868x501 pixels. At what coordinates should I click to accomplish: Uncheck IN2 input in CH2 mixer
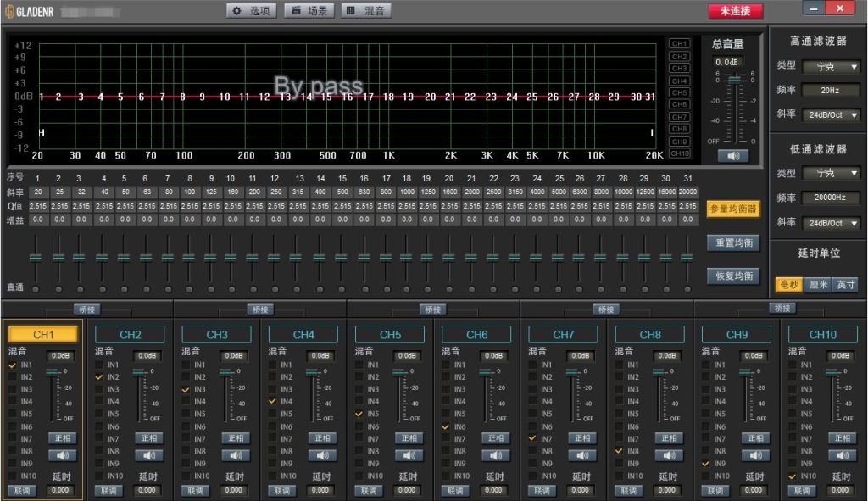pyautogui.click(x=99, y=377)
